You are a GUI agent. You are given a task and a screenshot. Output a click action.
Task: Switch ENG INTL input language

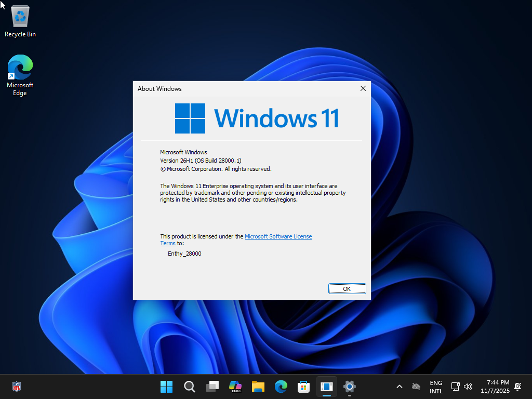click(x=436, y=387)
